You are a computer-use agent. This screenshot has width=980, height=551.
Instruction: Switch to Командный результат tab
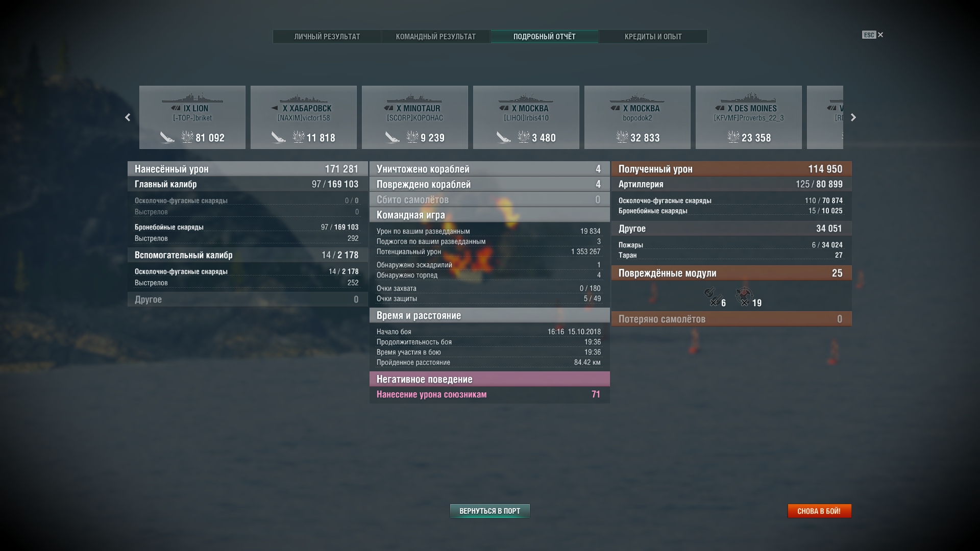coord(436,37)
